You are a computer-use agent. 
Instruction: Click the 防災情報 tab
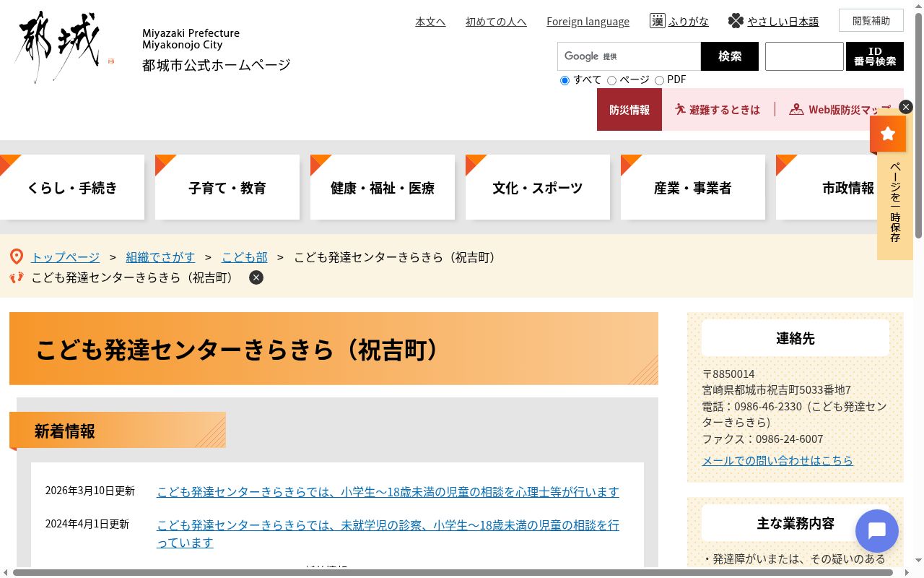coord(629,110)
